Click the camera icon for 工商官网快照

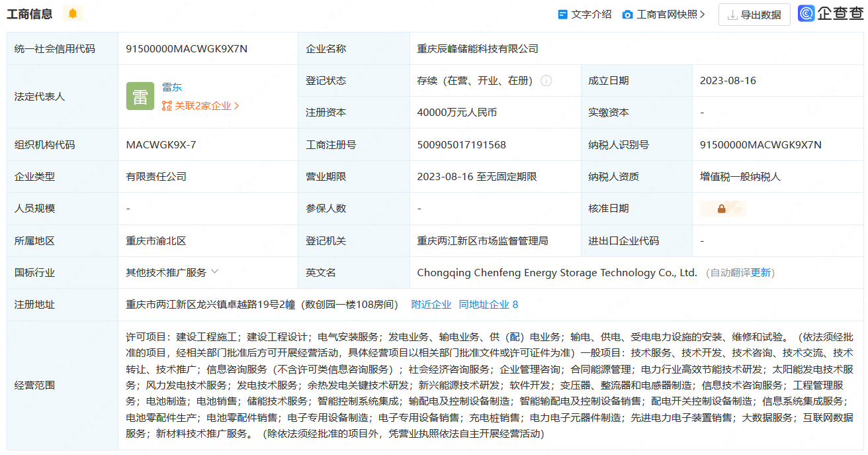[x=627, y=15]
